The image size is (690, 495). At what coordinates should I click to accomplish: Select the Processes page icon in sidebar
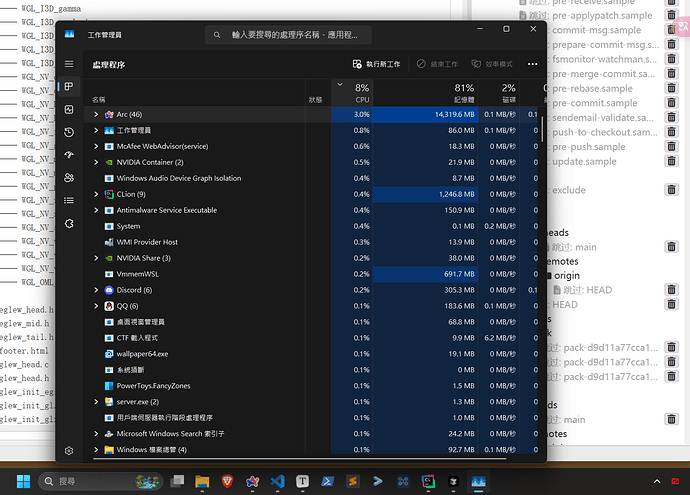(x=69, y=87)
